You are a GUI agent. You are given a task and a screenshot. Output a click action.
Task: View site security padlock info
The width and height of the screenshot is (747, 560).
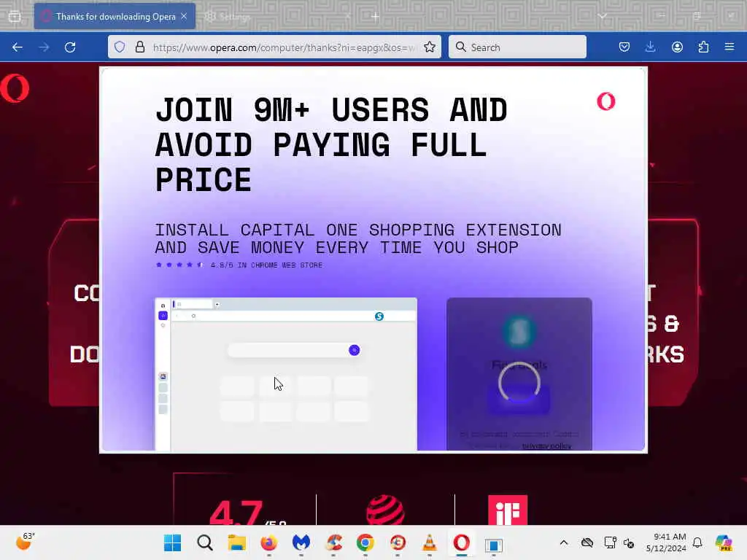(x=139, y=47)
